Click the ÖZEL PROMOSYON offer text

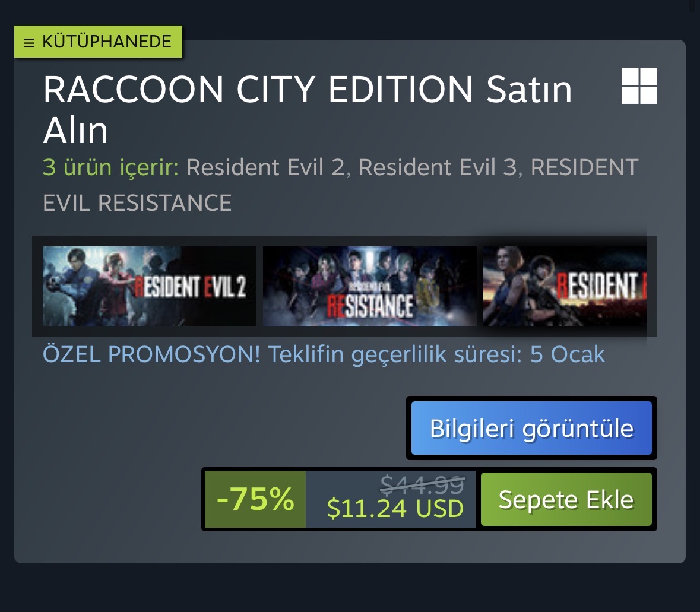[x=324, y=354]
